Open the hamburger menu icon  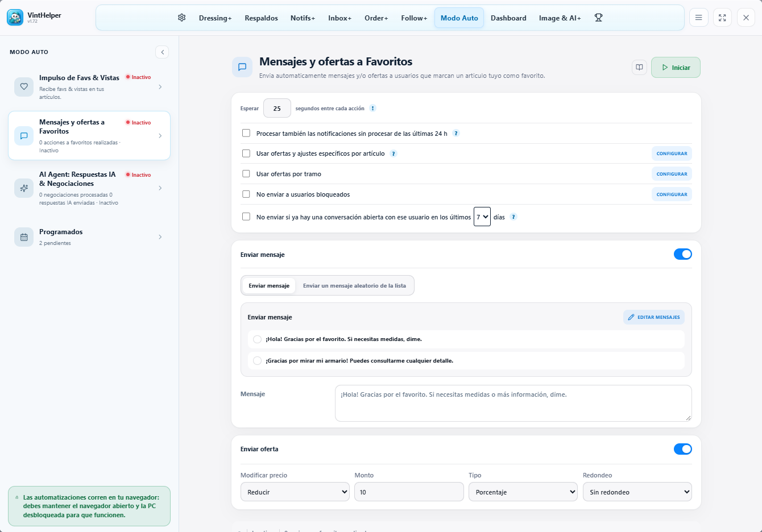coord(699,18)
